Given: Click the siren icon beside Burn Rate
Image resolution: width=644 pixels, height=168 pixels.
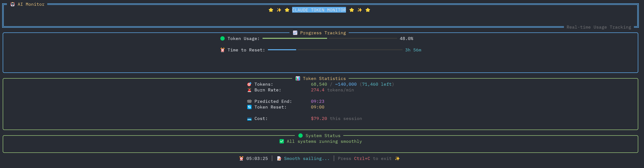Looking at the screenshot, I should [249, 90].
